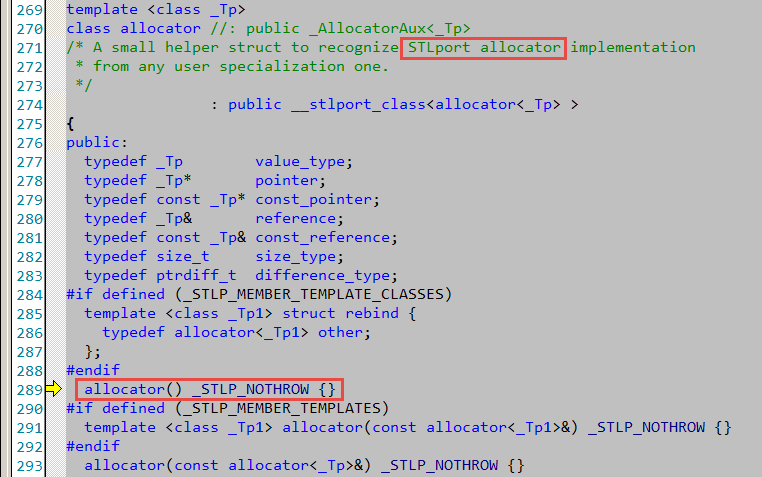Screen dimensions: 762x477
Task: Click line number 289 in the gutter
Action: [x=30, y=390]
